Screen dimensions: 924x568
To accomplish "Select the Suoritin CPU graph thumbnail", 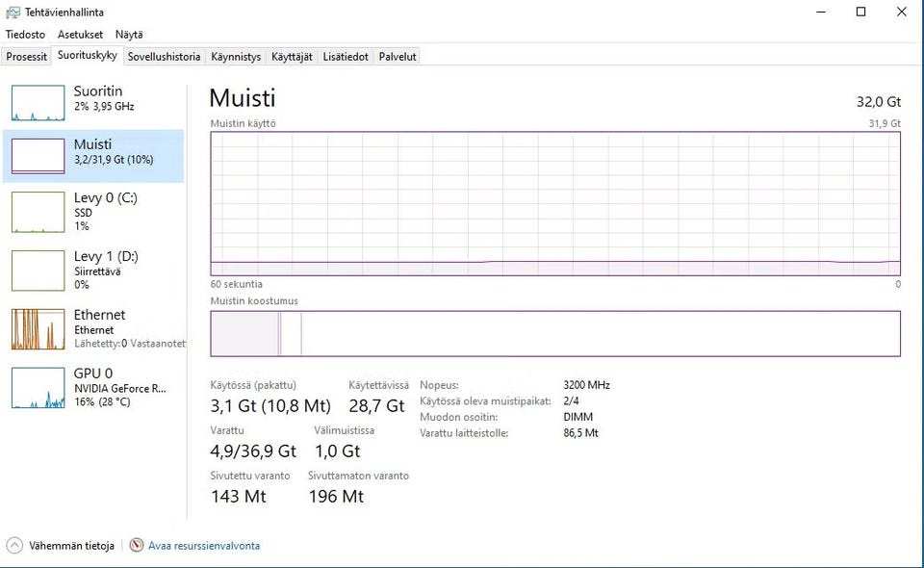I will 38,103.
